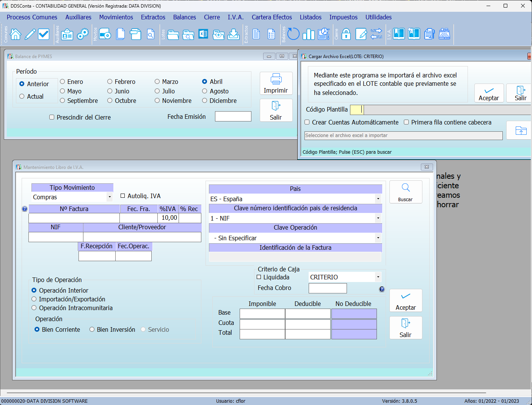Click the %IVA field showing 10,00

click(x=168, y=218)
